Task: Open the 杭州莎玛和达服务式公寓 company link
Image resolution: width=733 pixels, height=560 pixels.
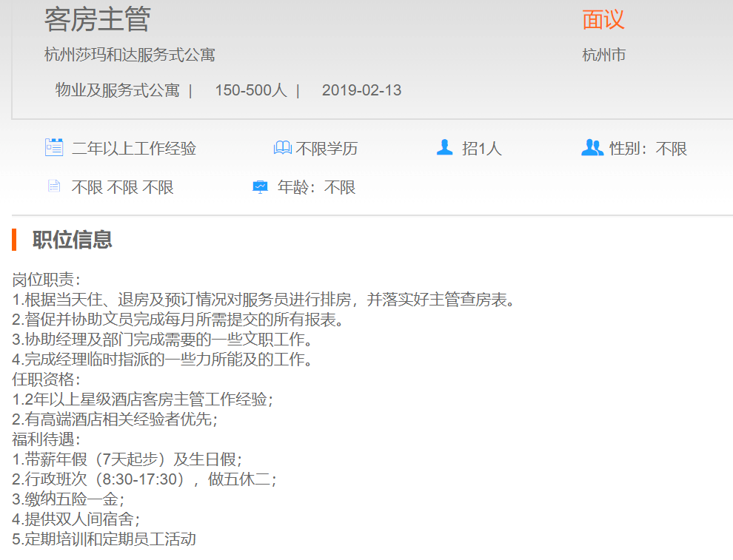Action: click(130, 55)
